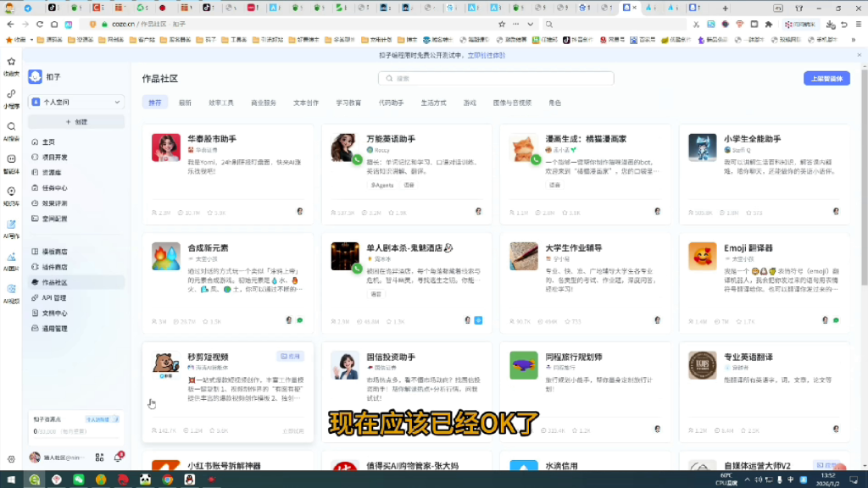Click the + 创建 button
868x488 pixels.
[75, 121]
